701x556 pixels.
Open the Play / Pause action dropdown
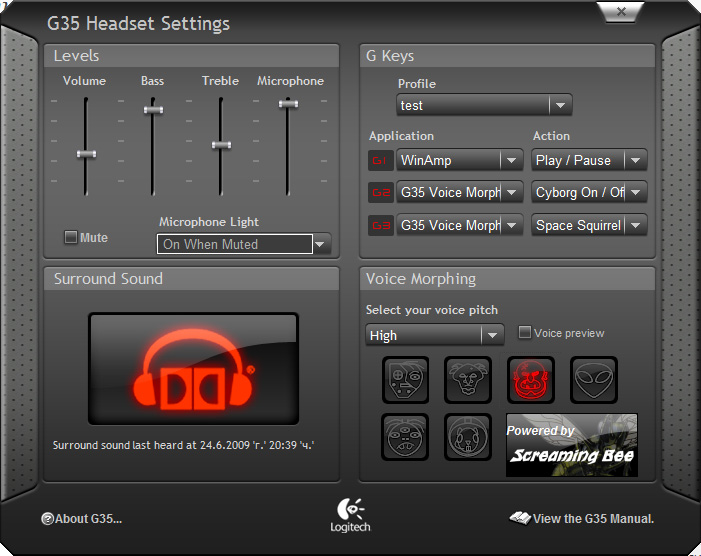(x=636, y=160)
